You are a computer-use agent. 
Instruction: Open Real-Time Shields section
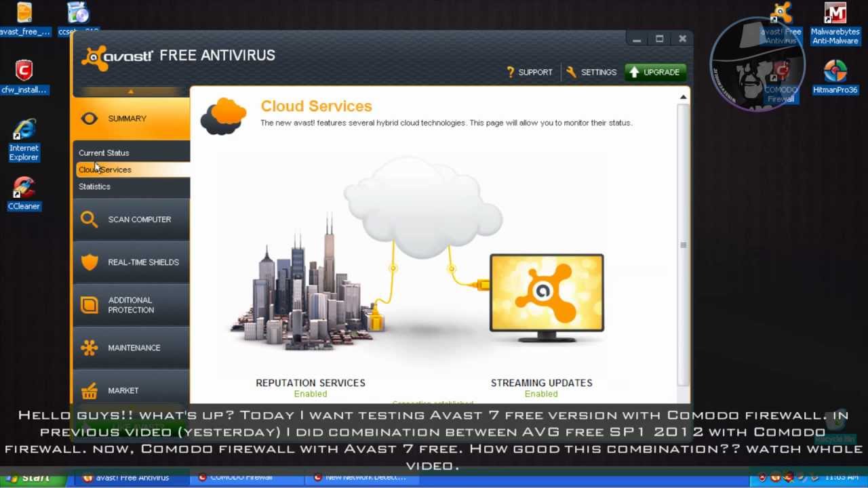pyautogui.click(x=132, y=262)
